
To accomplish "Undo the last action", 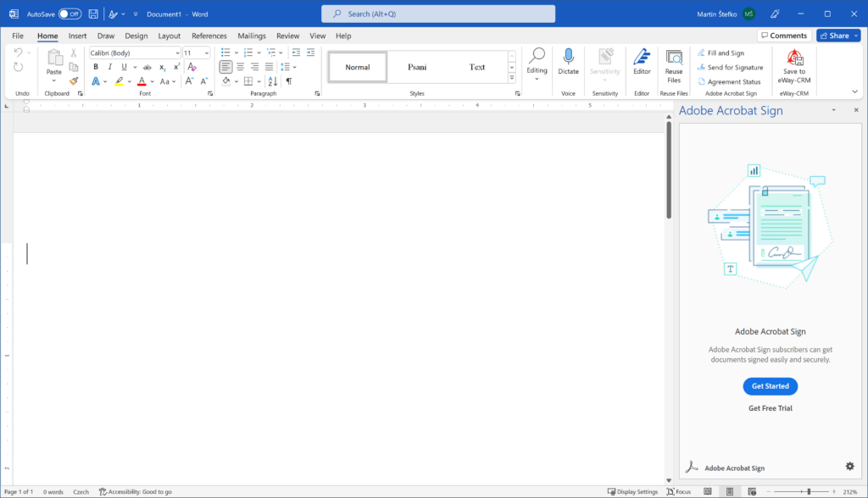I will click(19, 53).
